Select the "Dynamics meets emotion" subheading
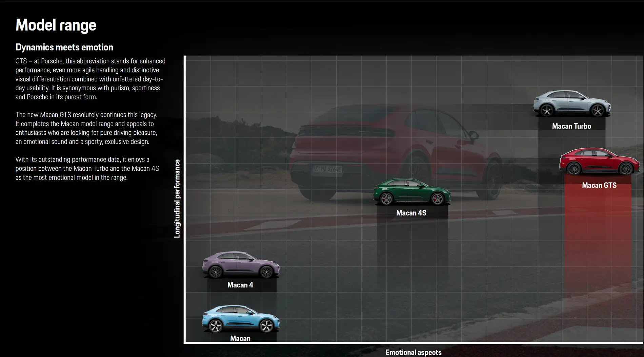This screenshot has height=357, width=644. [64, 48]
